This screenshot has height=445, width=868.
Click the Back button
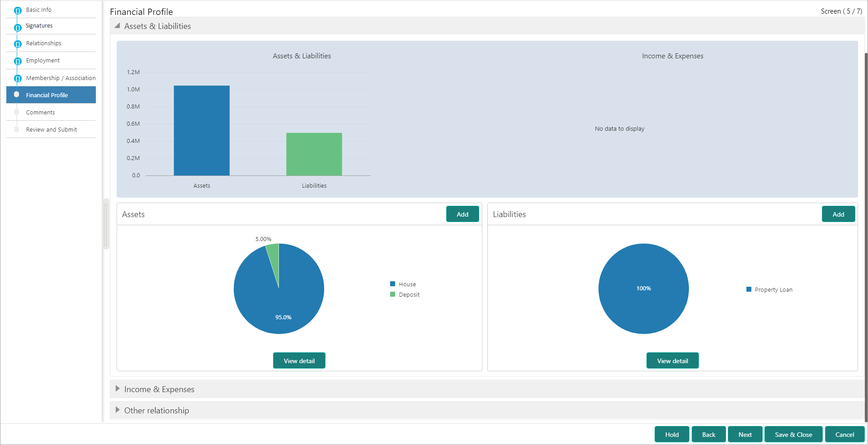tap(708, 434)
